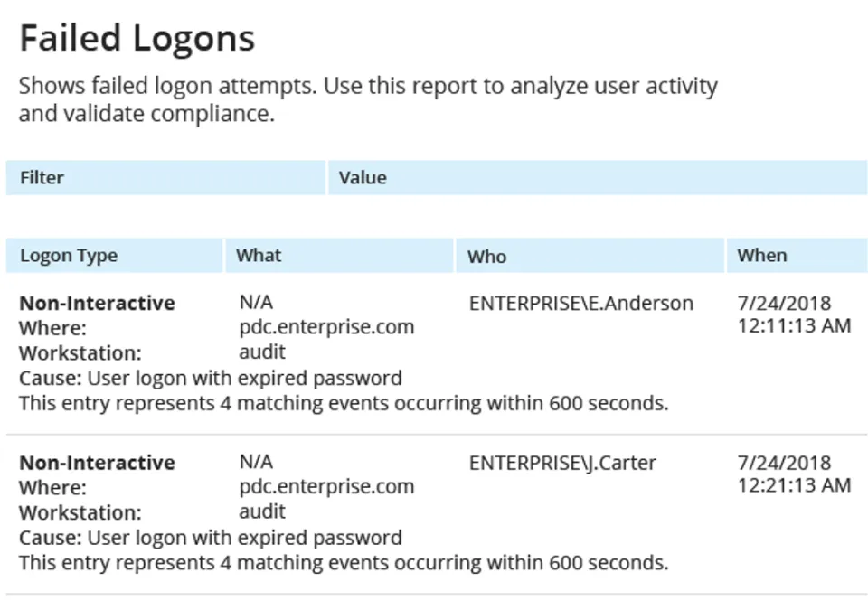The width and height of the screenshot is (868, 610).
Task: Sort by the Who column header
Action: click(486, 257)
